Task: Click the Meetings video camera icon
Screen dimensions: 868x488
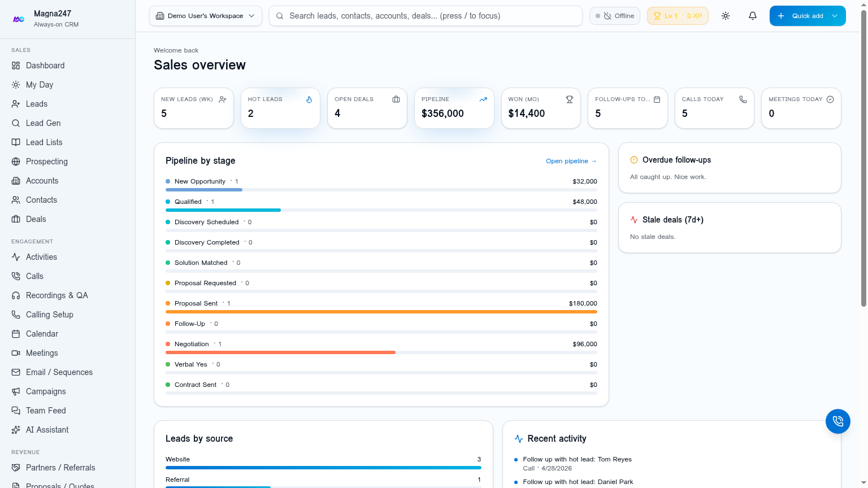Action: tap(16, 353)
